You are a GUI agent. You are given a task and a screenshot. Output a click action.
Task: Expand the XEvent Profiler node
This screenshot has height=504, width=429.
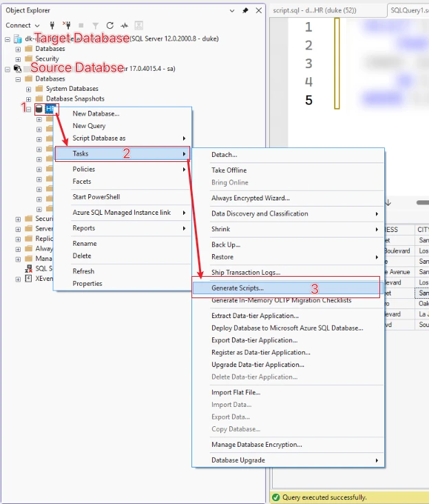18,280
